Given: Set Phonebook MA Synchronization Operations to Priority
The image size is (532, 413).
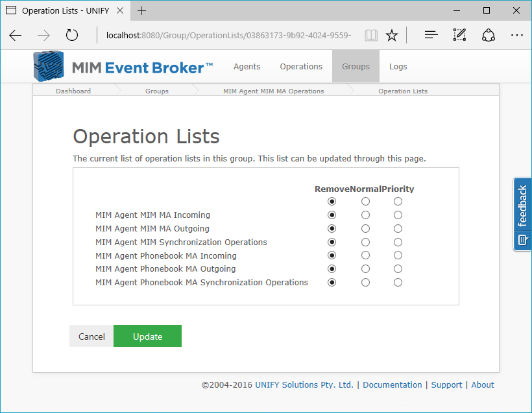Looking at the screenshot, I should click(x=398, y=283).
